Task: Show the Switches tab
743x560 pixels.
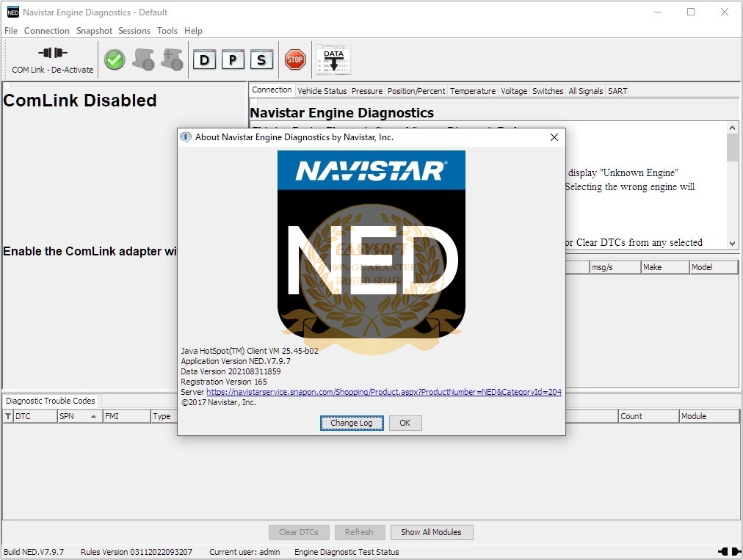Action: (x=548, y=91)
